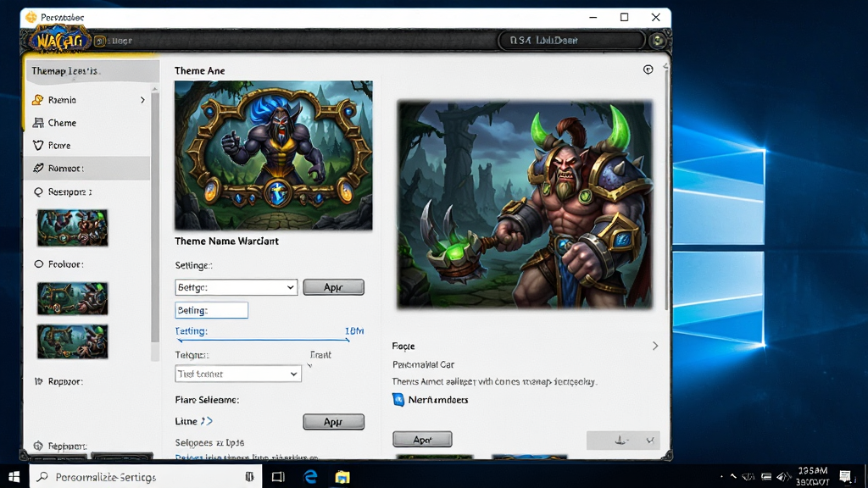This screenshot has height=488, width=868.
Task: Open the grey dropdown at bottom right
Action: click(623, 441)
